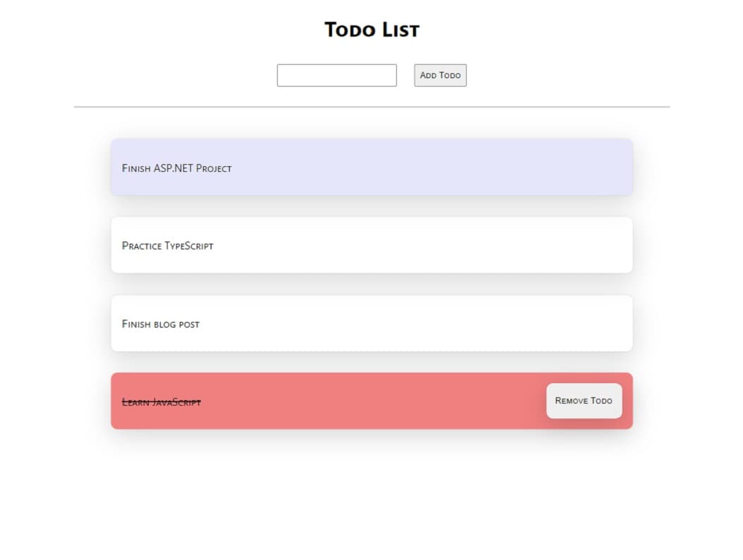
Task: Click the lavender highlighted todo card background
Action: click(426, 167)
